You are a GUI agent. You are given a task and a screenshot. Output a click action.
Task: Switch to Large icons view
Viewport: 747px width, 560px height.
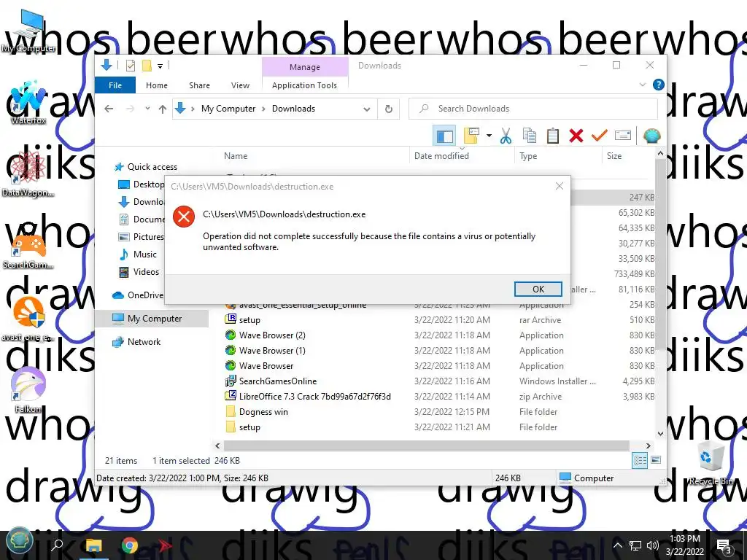coord(656,460)
